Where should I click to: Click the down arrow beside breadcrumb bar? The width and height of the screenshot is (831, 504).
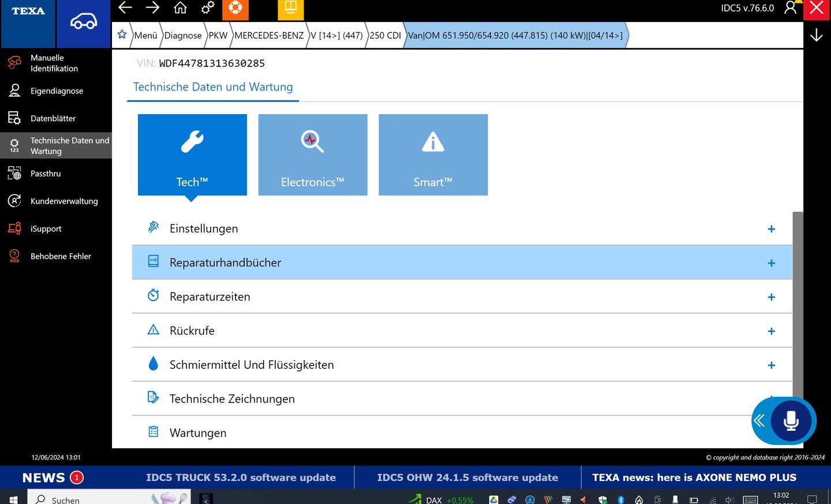(816, 35)
